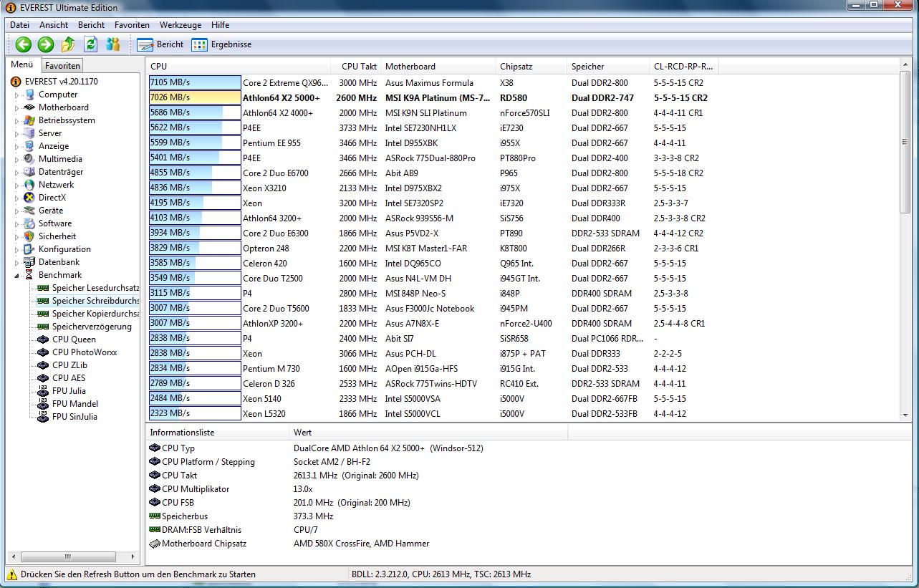This screenshot has width=919, height=588.
Task: Select the Datenträger disk icon
Action: pyautogui.click(x=29, y=172)
